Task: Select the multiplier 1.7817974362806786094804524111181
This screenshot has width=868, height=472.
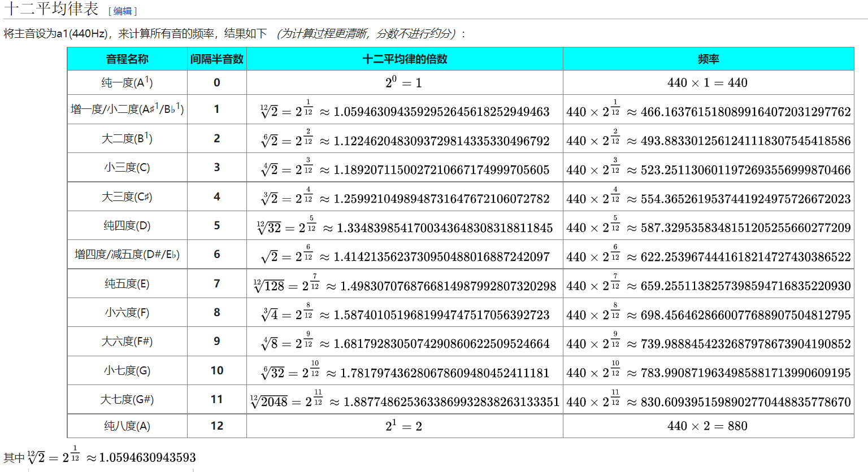Action: pyautogui.click(x=445, y=373)
